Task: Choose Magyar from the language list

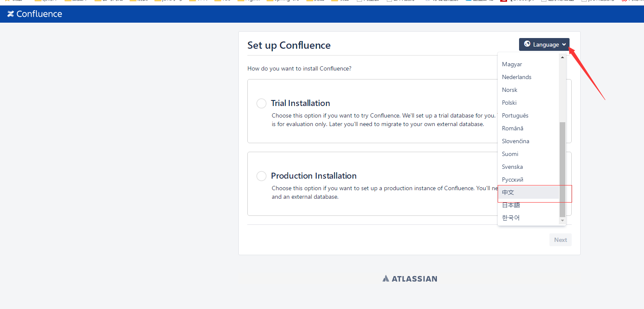Action: coord(528,64)
